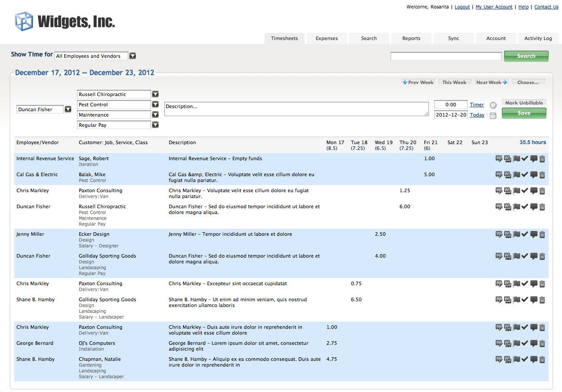This screenshot has height=392, width=562.
Task: Click the green Search button
Action: point(526,56)
